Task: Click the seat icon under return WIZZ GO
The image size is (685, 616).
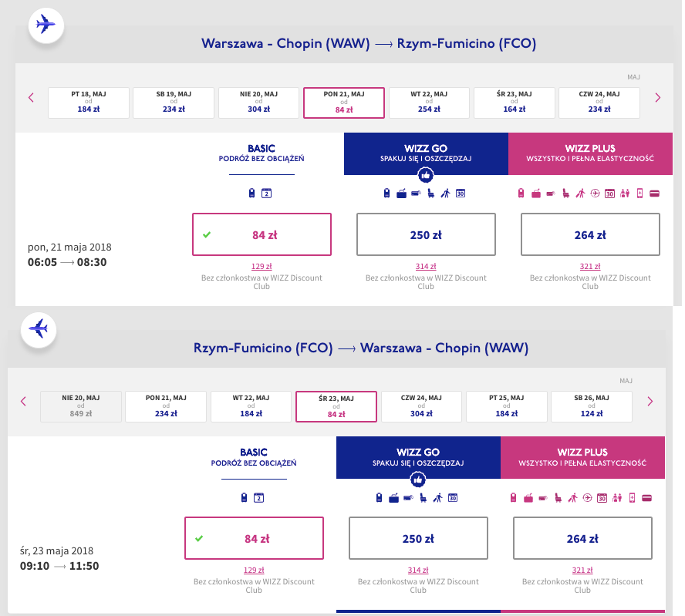Action: coord(423,498)
